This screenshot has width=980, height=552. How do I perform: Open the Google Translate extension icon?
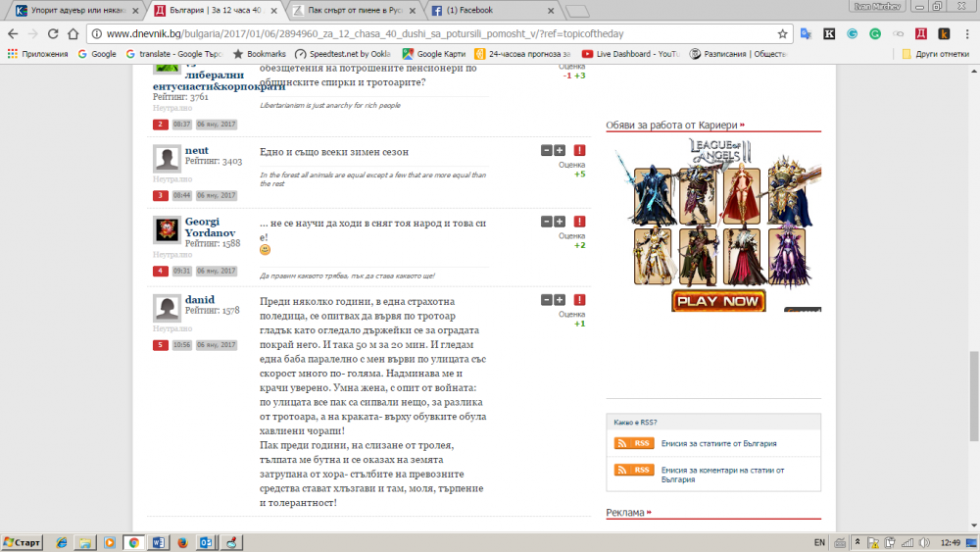(806, 33)
